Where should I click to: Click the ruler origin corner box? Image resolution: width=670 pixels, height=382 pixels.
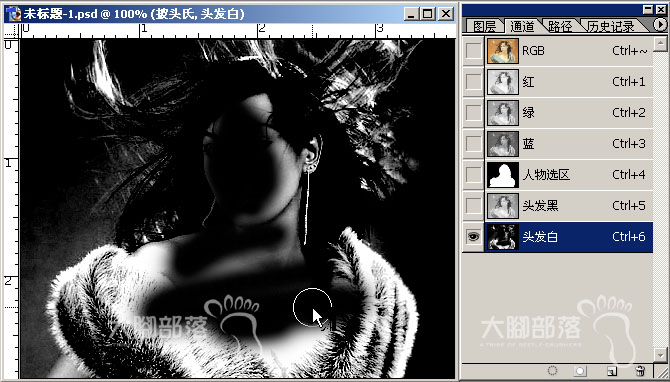click(12, 31)
